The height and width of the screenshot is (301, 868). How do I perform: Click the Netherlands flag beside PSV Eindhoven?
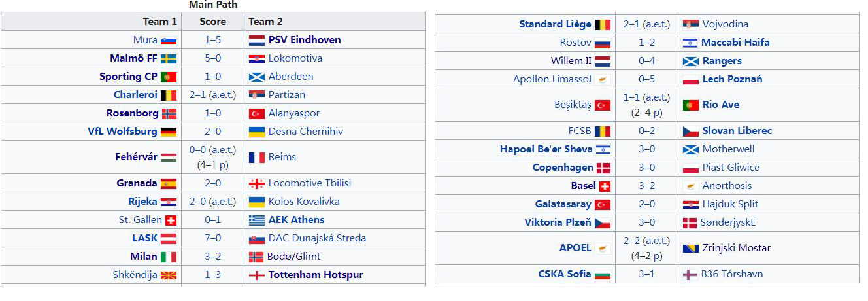[x=257, y=40]
